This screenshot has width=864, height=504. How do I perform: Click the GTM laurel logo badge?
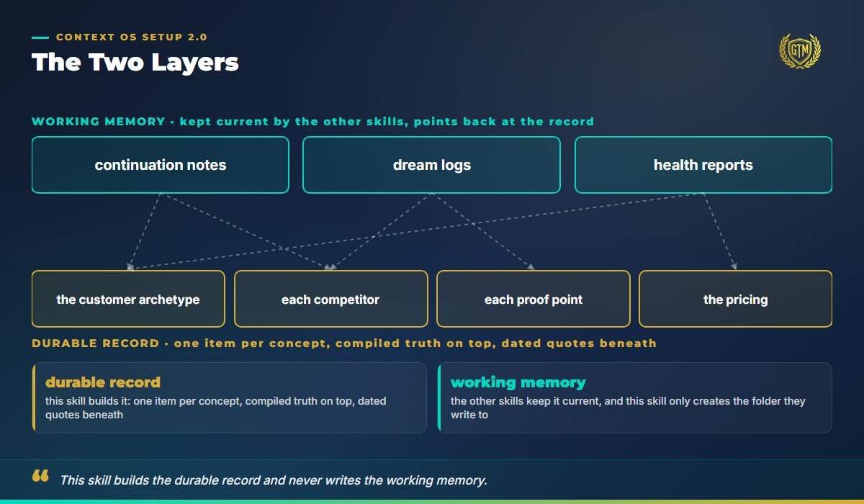pos(800,51)
